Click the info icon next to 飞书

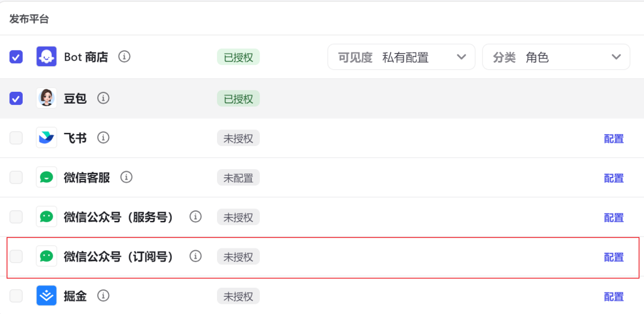(103, 138)
